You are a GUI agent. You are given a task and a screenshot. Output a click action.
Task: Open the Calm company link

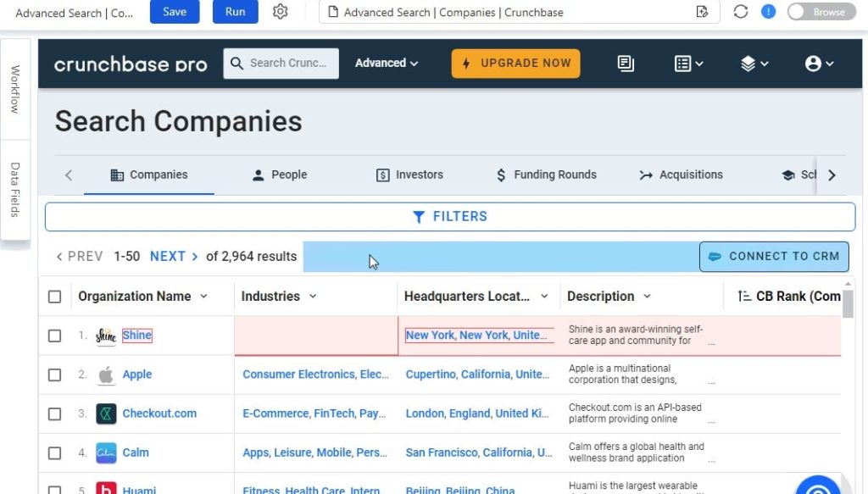(x=136, y=453)
